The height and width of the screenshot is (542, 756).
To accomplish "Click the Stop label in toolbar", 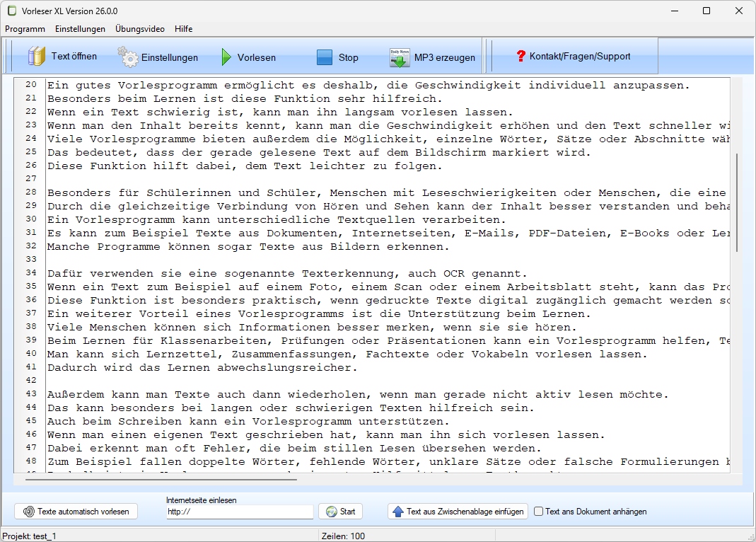I will [x=348, y=57].
